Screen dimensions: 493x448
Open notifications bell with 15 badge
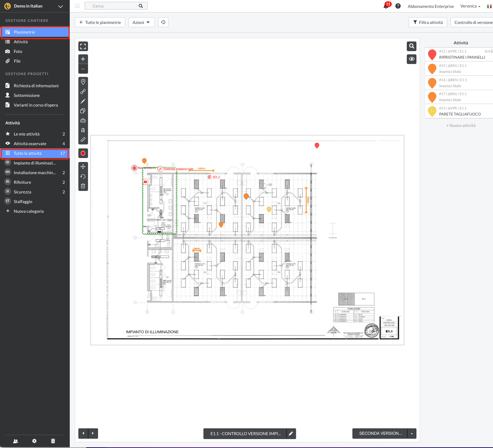(x=386, y=6)
